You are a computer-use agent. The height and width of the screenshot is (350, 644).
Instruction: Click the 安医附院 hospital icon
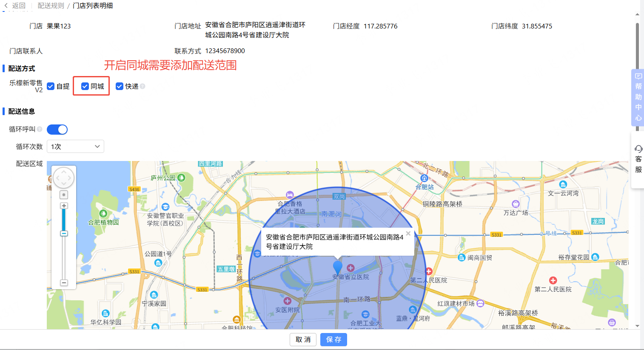pyautogui.click(x=288, y=301)
